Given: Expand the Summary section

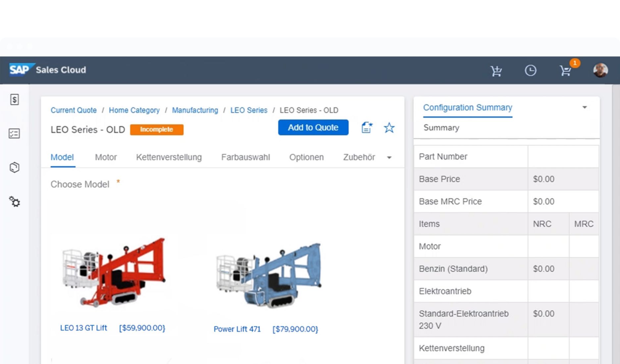Looking at the screenshot, I should (441, 128).
